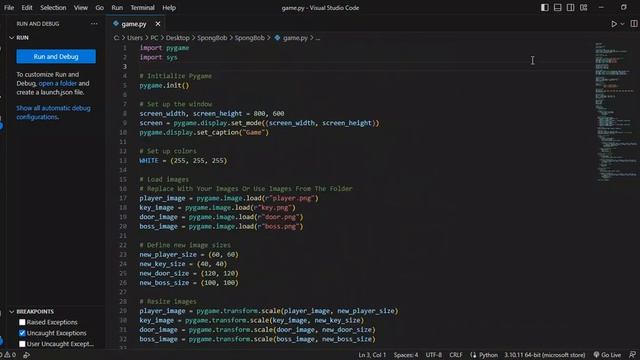Open feedback icon in status bar

[x=633, y=355]
